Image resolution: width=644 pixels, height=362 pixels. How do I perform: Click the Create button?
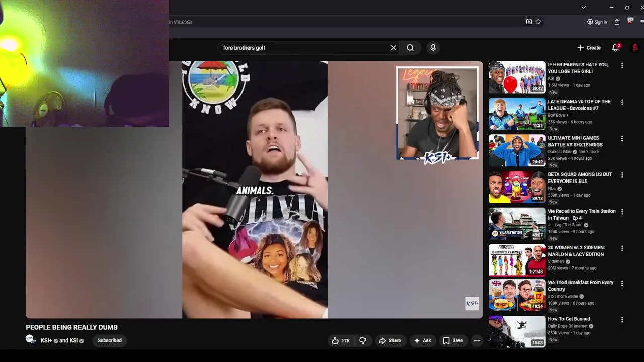pos(589,48)
